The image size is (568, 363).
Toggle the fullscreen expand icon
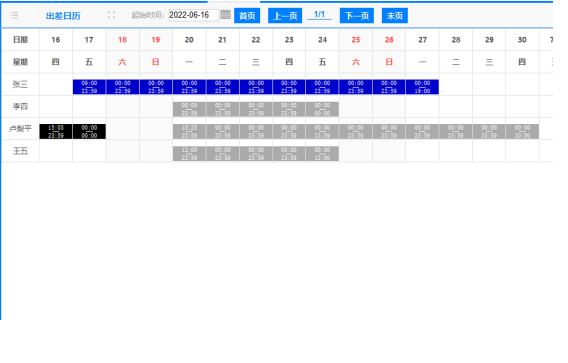(x=112, y=15)
